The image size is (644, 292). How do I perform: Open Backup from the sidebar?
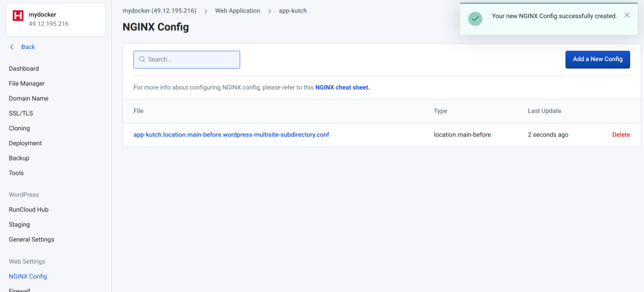tap(19, 158)
